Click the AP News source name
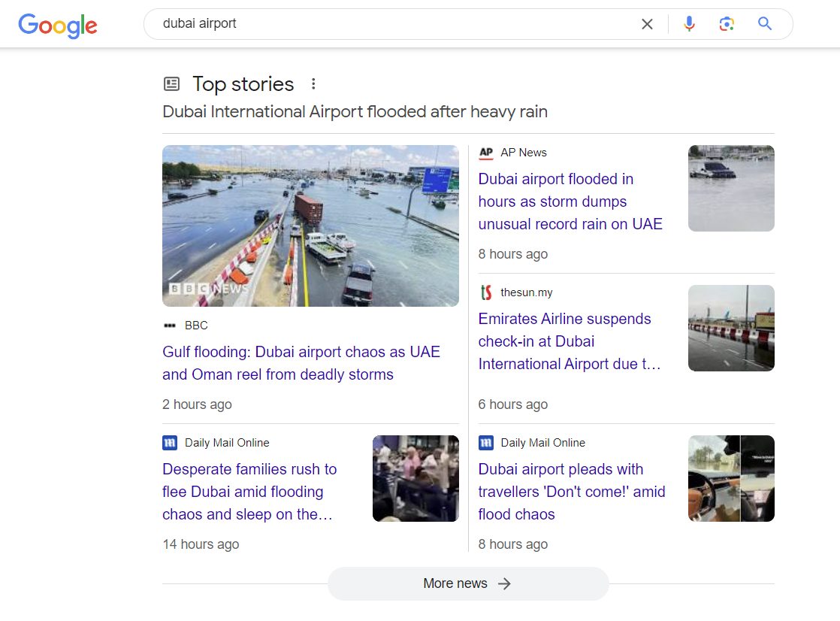Screen dimensions: 840x621 524,153
